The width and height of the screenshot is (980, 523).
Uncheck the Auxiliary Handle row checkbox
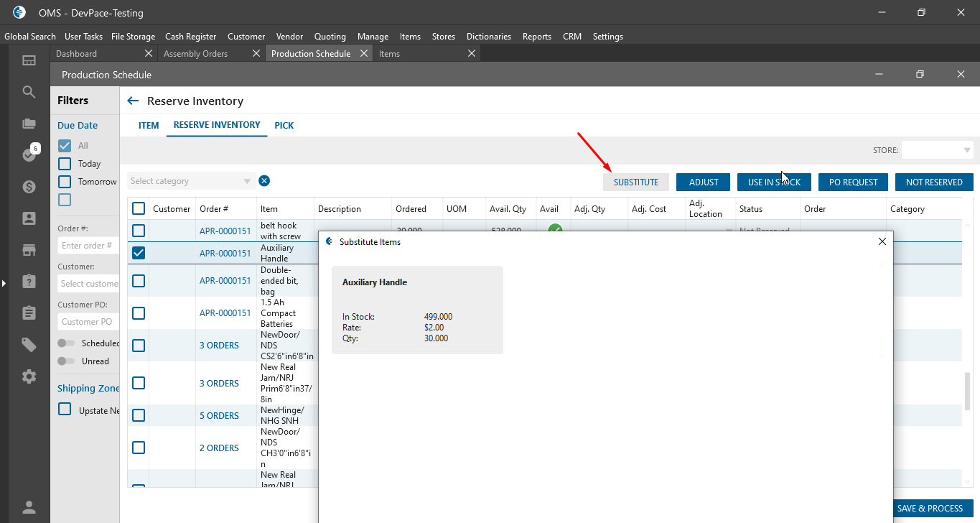(x=139, y=253)
